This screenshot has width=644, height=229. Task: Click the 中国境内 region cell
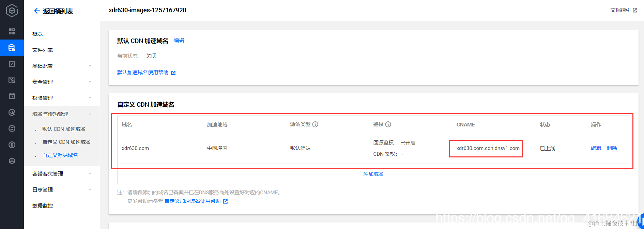pos(217,148)
